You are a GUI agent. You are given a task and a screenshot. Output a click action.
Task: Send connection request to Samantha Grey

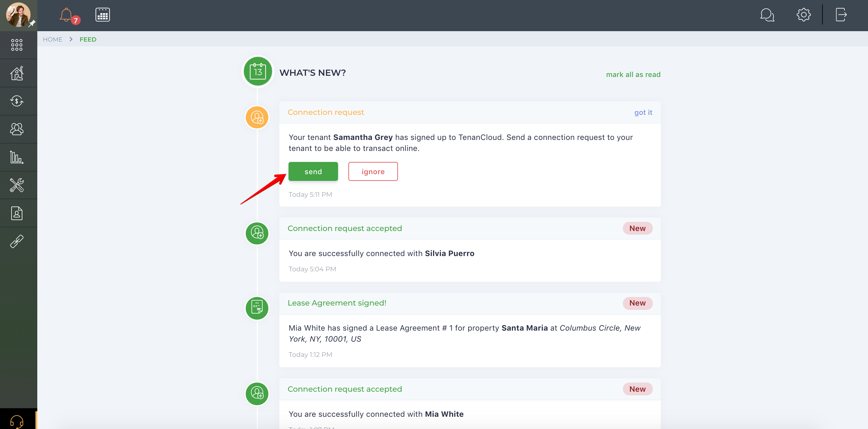tap(313, 171)
